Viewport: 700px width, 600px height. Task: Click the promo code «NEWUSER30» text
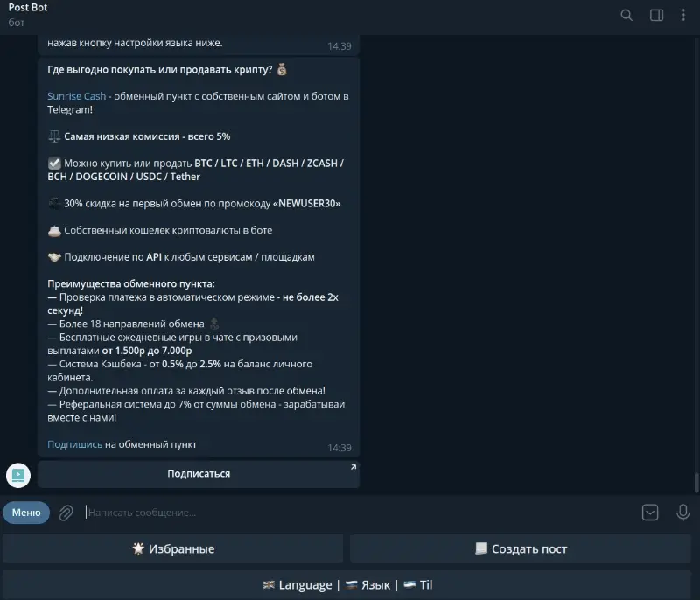pos(307,204)
